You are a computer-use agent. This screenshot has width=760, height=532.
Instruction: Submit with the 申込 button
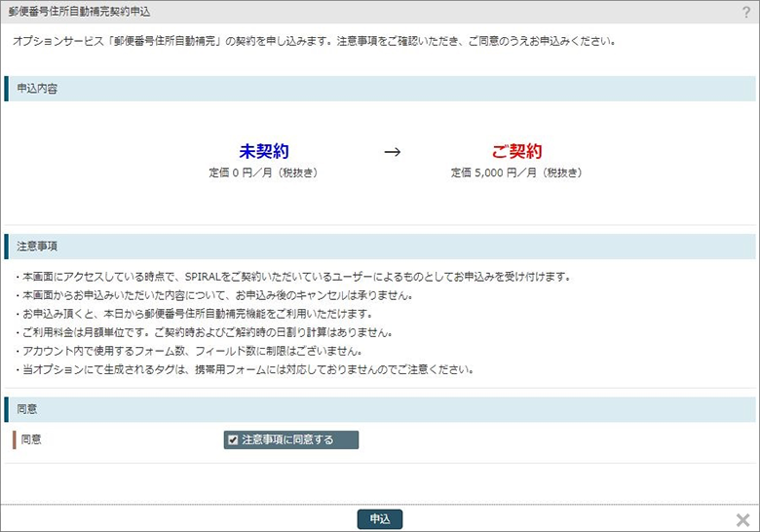pos(380,519)
